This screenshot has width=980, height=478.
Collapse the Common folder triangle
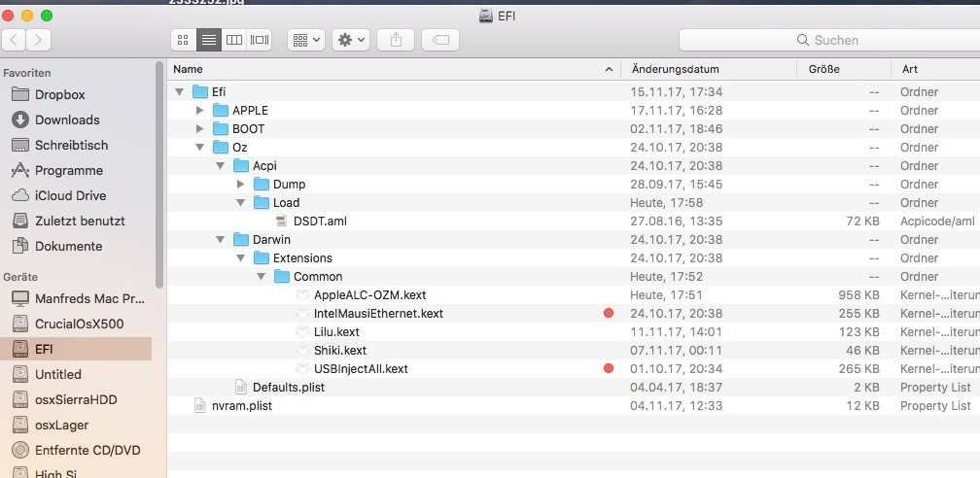coord(262,276)
